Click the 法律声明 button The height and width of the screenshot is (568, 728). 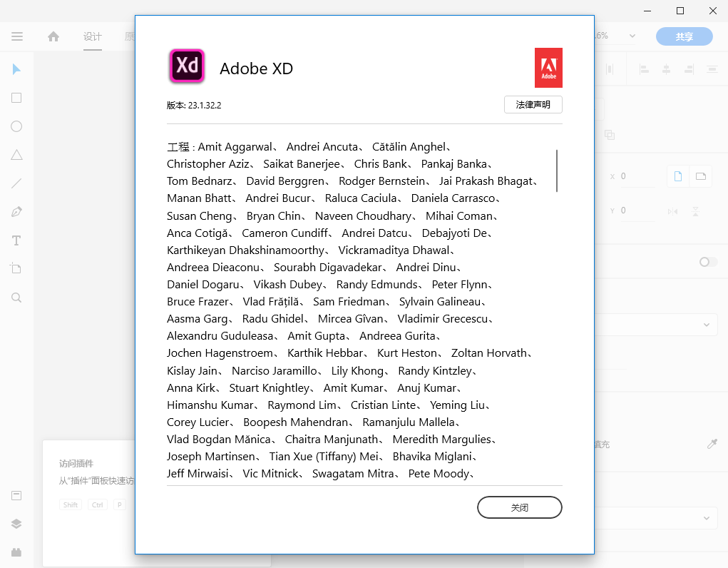pyautogui.click(x=533, y=105)
